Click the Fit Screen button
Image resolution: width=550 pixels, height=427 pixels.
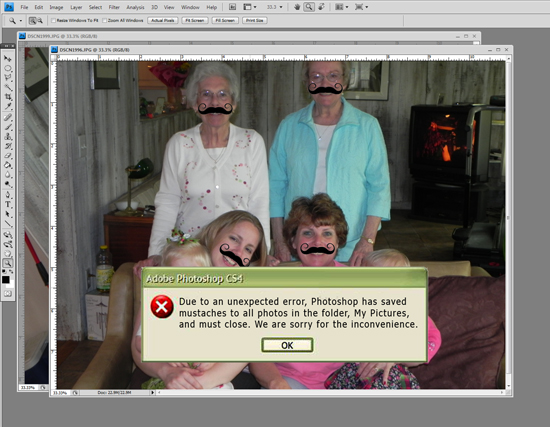pyautogui.click(x=195, y=21)
